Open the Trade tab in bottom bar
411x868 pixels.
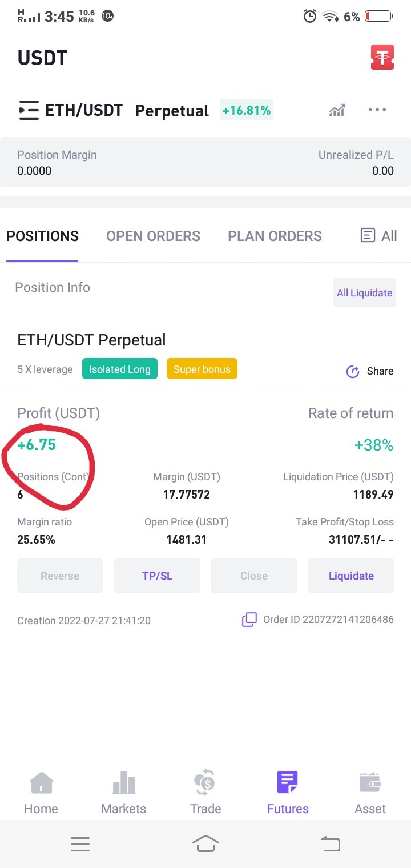[x=205, y=793]
